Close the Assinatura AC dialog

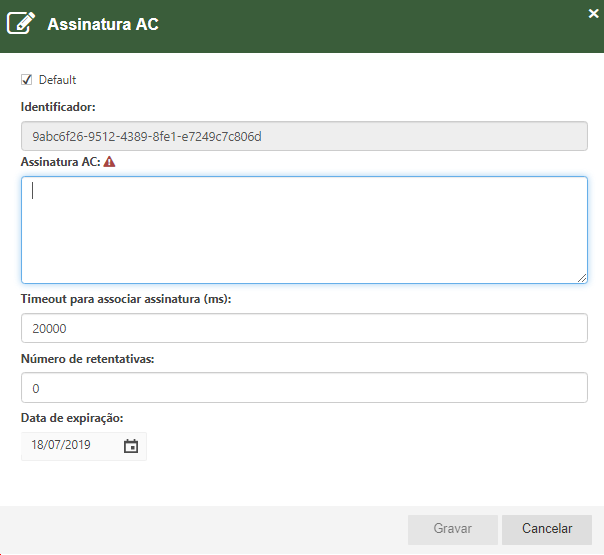pyautogui.click(x=593, y=12)
